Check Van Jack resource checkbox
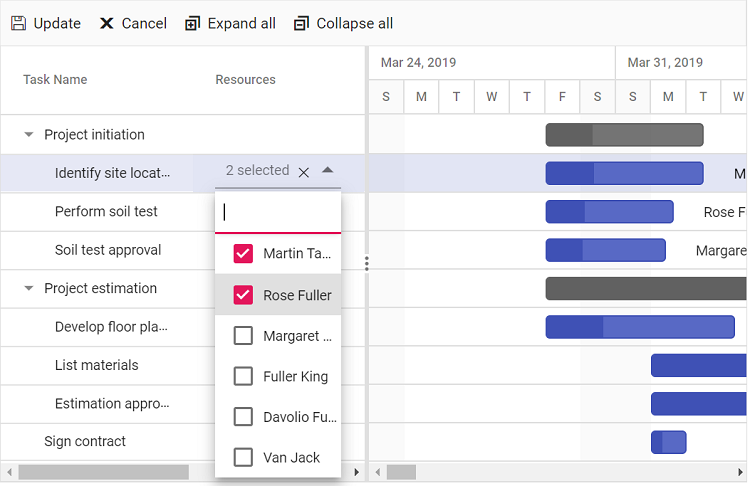Image resolution: width=750 pixels, height=486 pixels. tap(243, 457)
